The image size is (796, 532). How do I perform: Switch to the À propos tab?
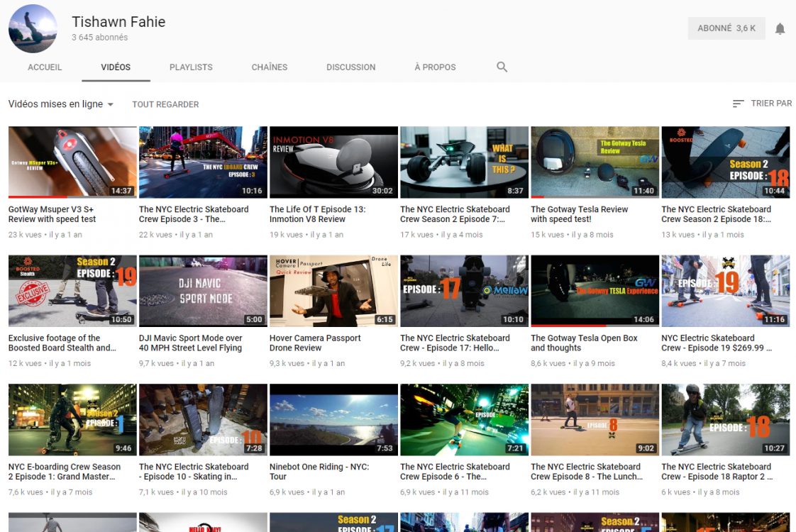435,67
